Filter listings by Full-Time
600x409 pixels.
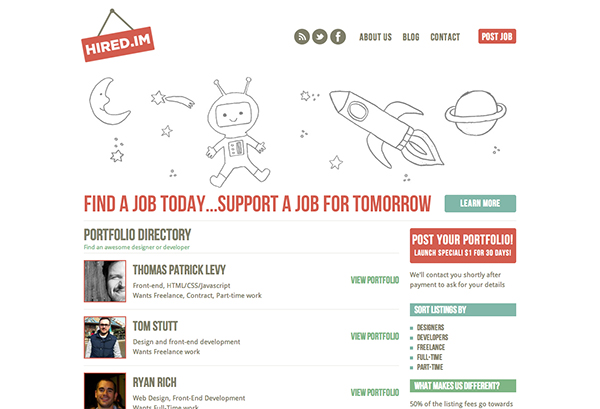(429, 357)
